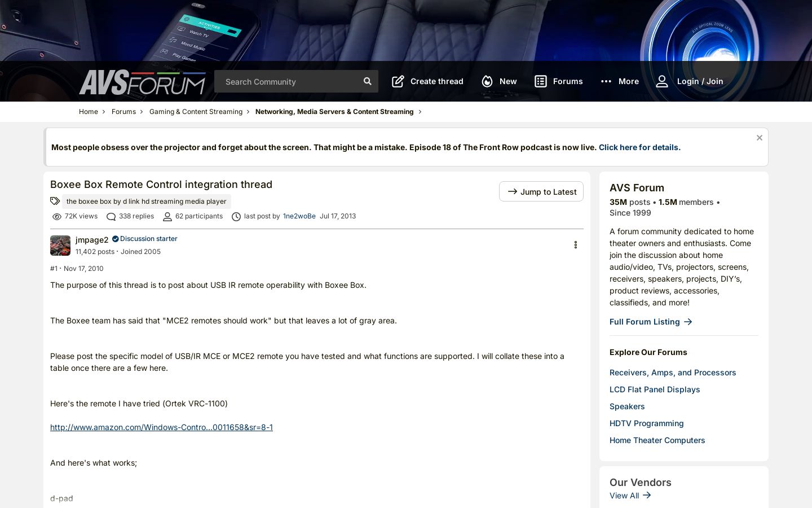Open 'Click here for details' link
This screenshot has height=508, width=812.
(639, 147)
